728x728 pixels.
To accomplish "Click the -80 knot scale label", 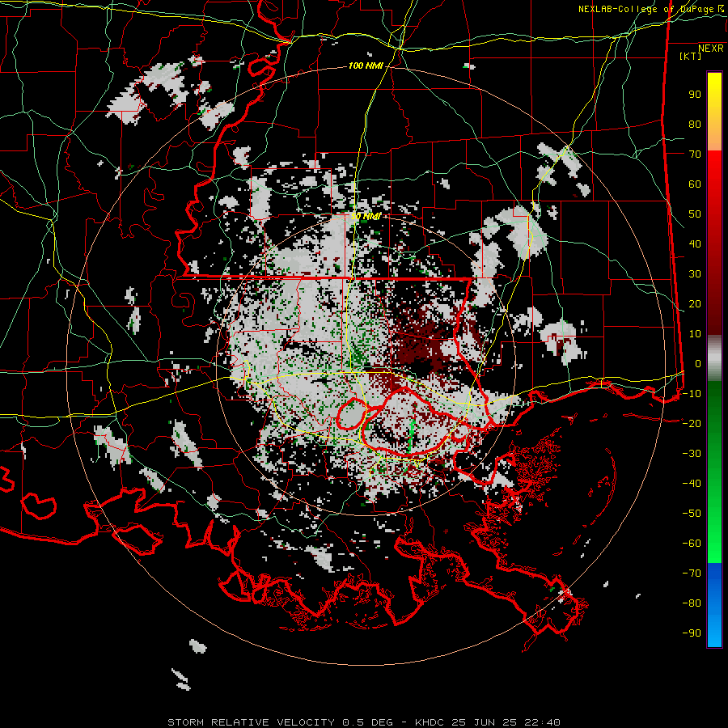I will point(692,603).
